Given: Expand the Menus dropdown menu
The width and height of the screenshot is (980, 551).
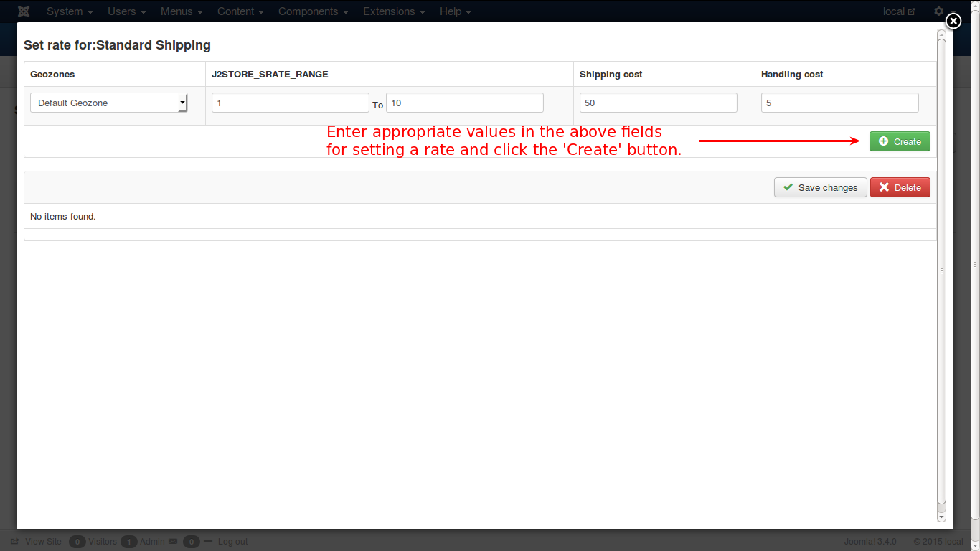Looking at the screenshot, I should point(182,11).
